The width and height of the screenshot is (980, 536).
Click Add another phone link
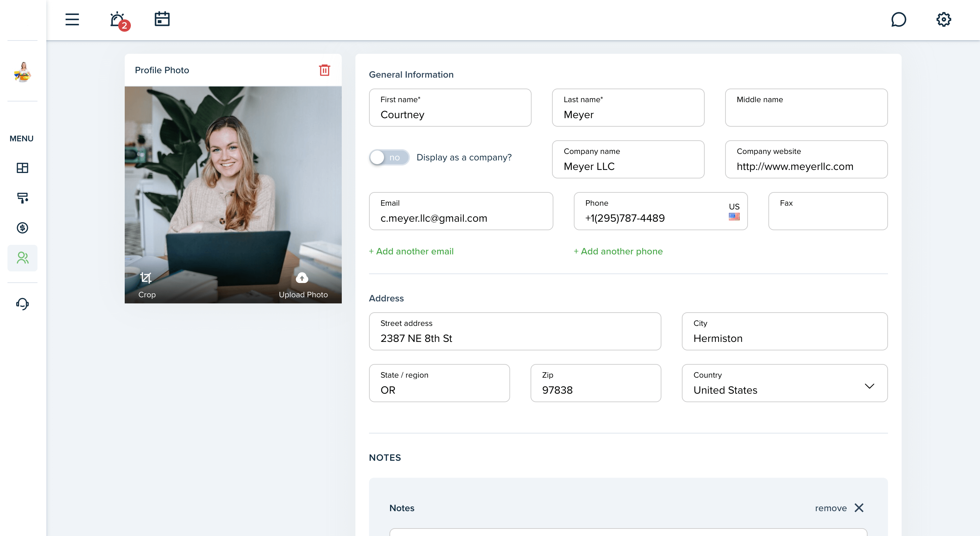click(x=618, y=251)
